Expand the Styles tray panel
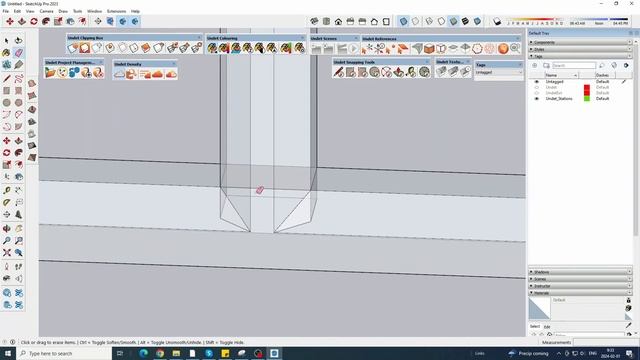Screen dimensions: 640x360 [x=580, y=49]
